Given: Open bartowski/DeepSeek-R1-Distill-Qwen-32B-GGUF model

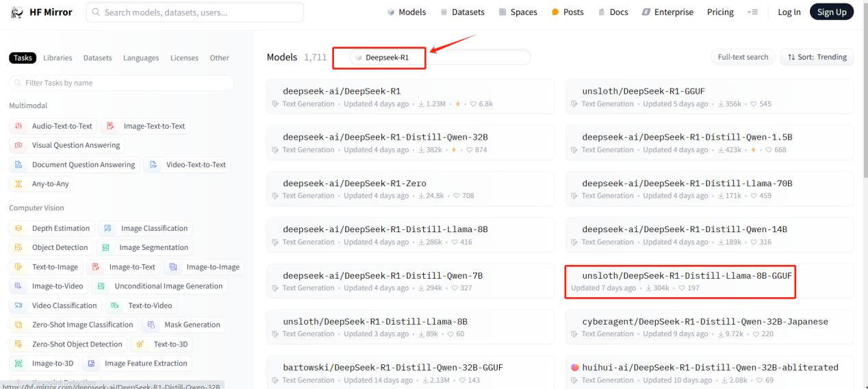Looking at the screenshot, I should [x=411, y=373].
